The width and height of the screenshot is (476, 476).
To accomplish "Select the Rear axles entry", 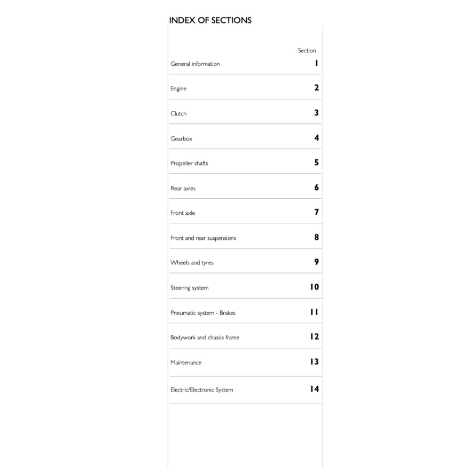I will coord(183,189).
